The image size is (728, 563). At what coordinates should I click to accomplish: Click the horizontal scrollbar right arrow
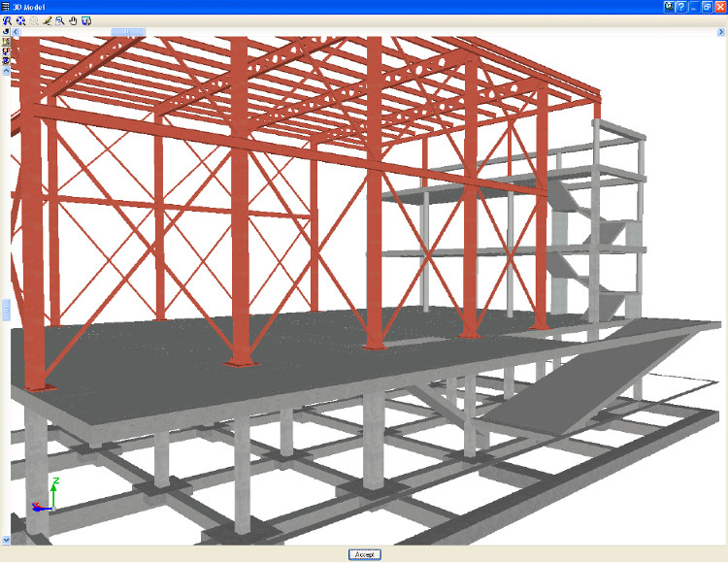pyautogui.click(x=721, y=32)
